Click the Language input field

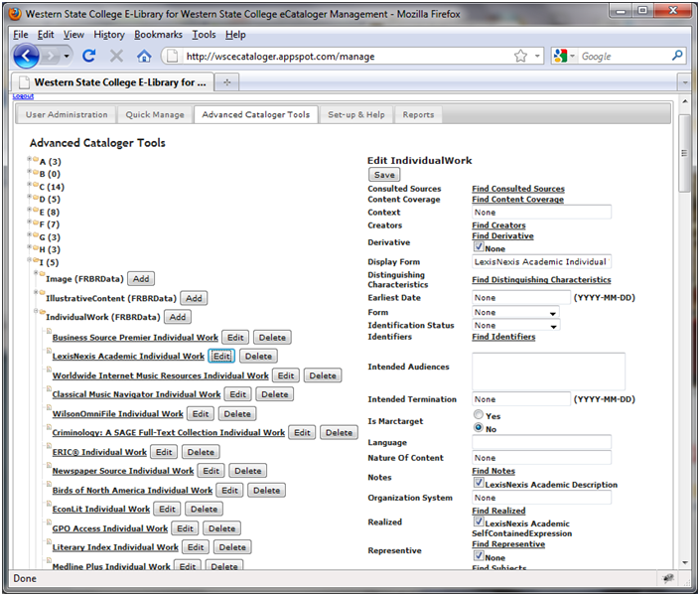[541, 442]
